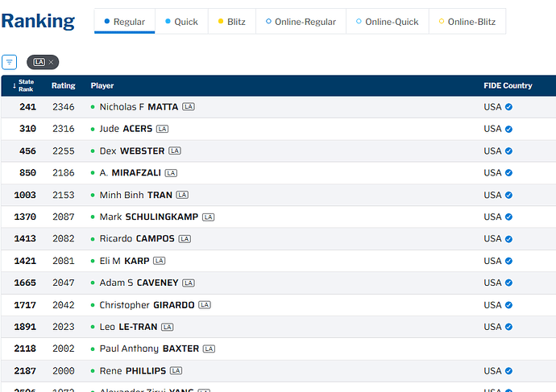
Task: Select rating 2087 cell
Action: pos(64,217)
